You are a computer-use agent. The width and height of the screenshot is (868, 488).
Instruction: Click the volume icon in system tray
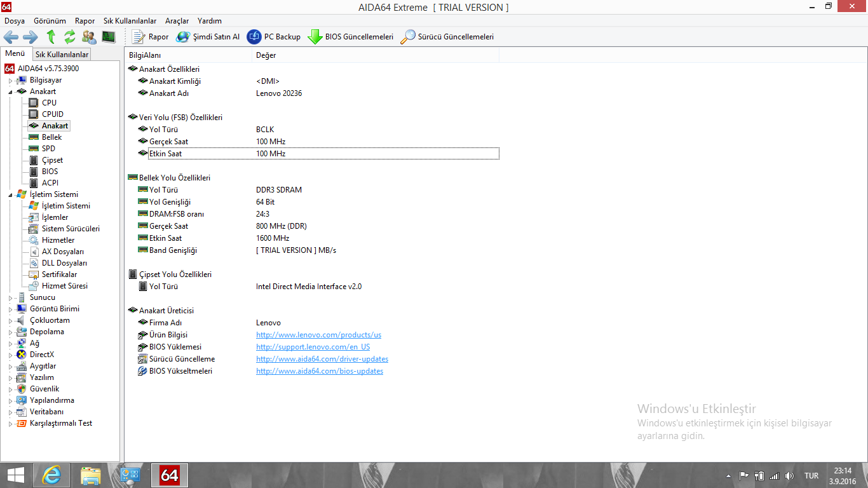tap(789, 475)
